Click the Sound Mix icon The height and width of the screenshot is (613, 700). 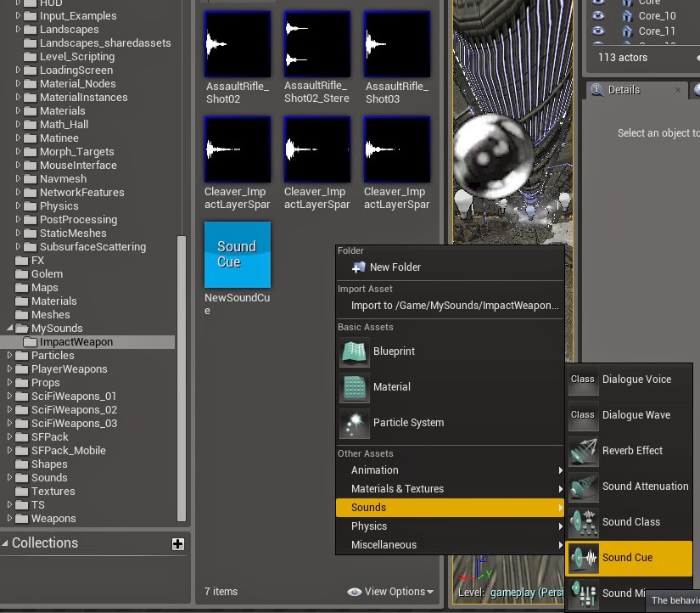(584, 593)
